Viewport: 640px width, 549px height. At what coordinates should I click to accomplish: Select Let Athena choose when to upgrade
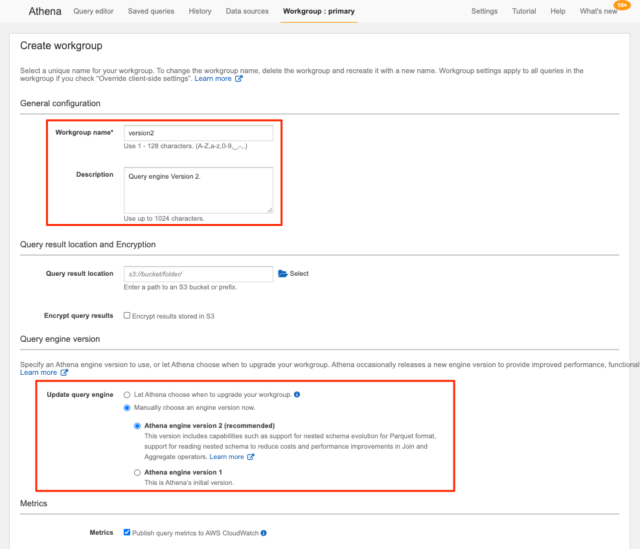127,395
